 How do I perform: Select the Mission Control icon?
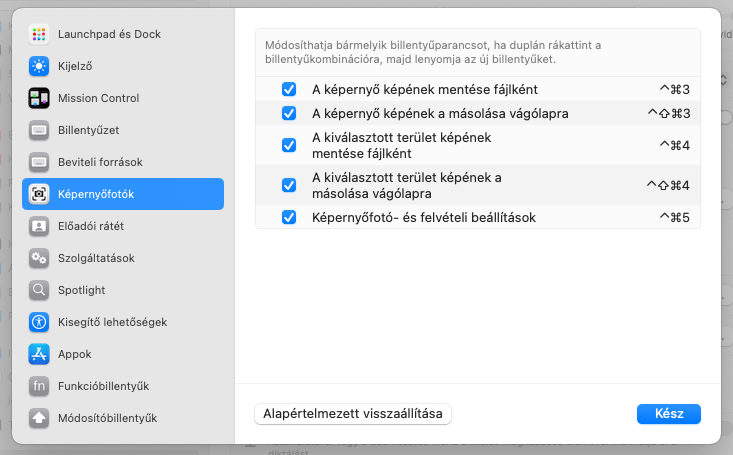[x=39, y=98]
